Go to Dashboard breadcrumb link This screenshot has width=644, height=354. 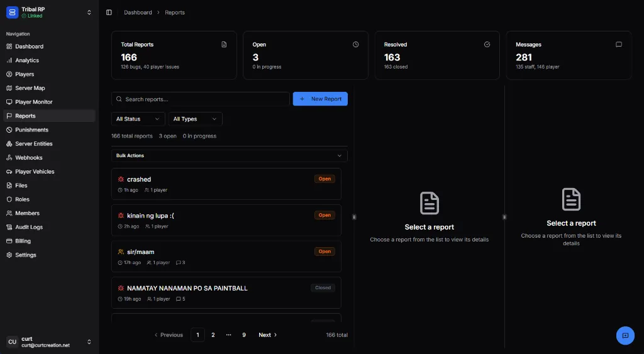[138, 13]
